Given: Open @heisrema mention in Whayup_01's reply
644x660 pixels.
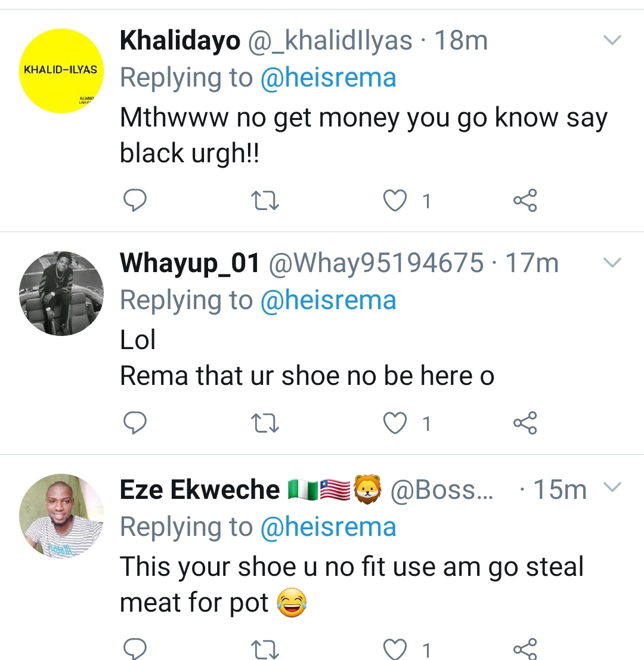Looking at the screenshot, I should [328, 300].
